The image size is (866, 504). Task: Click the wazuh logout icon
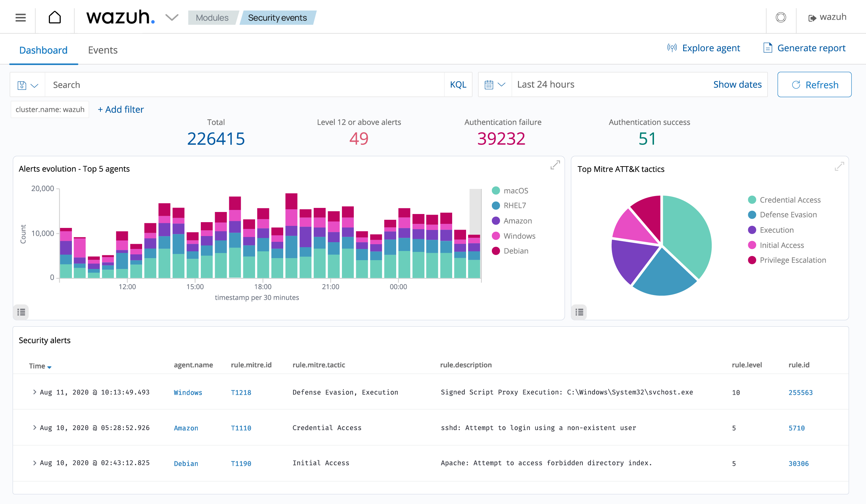(812, 18)
